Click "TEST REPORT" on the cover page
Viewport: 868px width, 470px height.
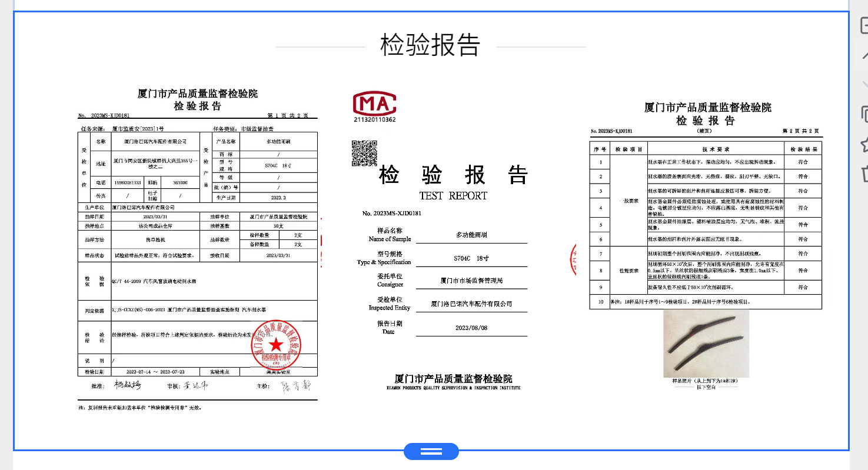coord(453,196)
